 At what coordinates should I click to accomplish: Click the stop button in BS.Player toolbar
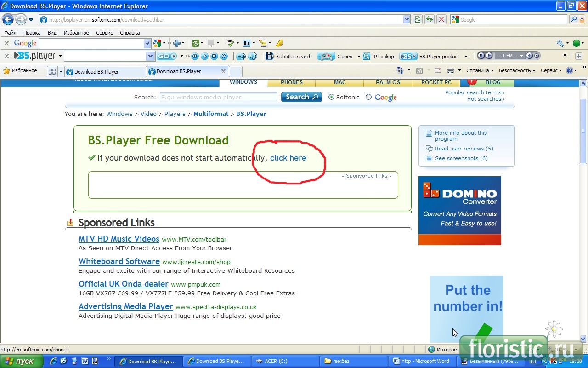[x=215, y=56]
